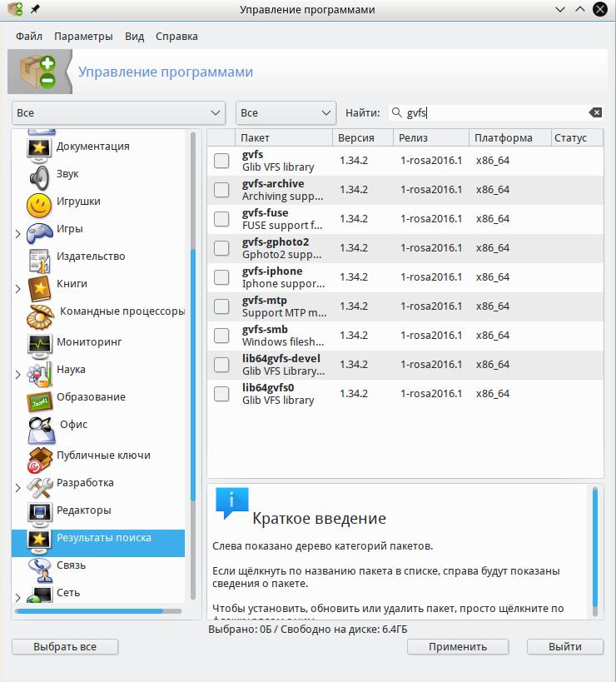Tick the lib64gvfs-devel checkbox
616x682 pixels.
[x=221, y=365]
